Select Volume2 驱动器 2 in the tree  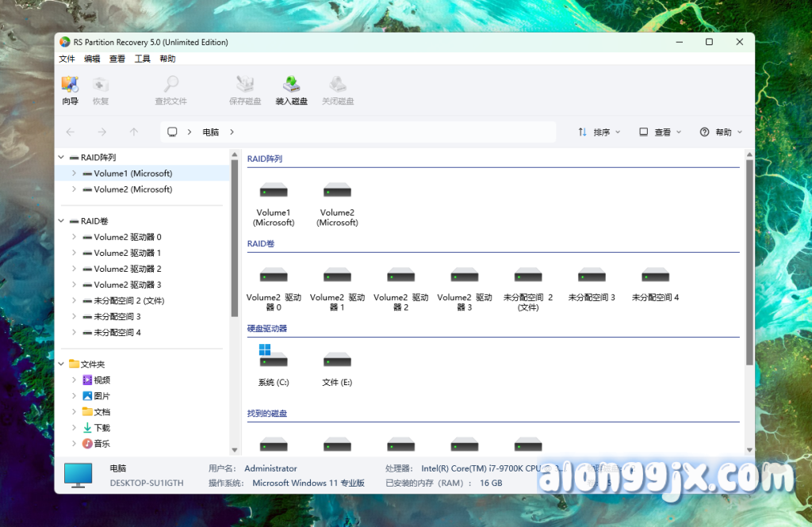127,269
